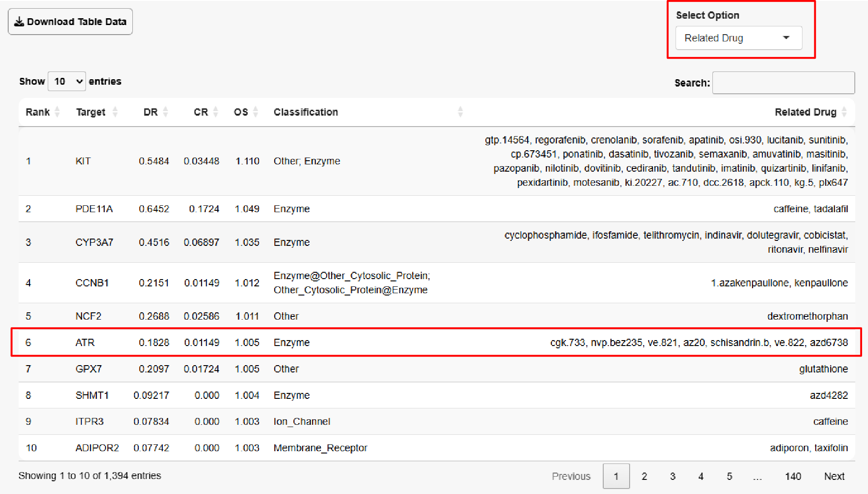Go to page 3 of results

click(672, 476)
